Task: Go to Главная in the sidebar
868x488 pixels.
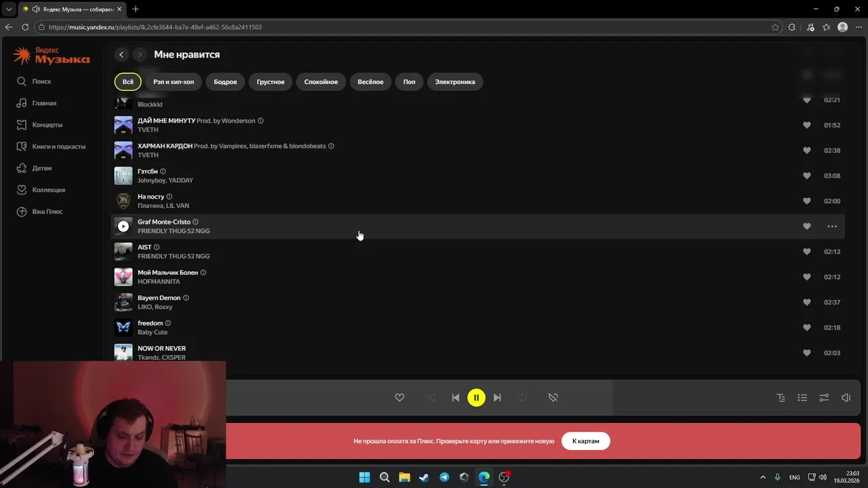Action: point(37,103)
